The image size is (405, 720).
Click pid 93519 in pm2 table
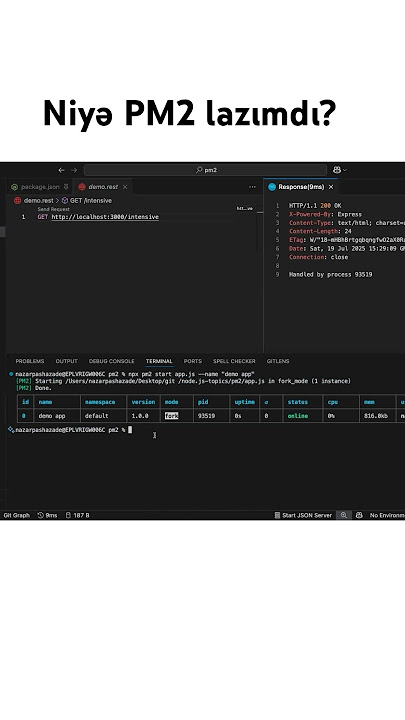(x=206, y=416)
